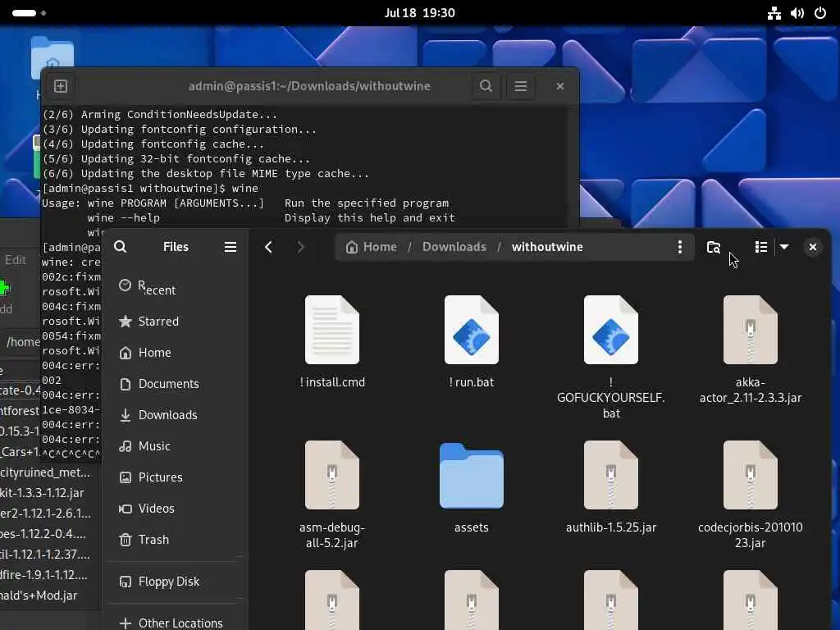Screen dimensions: 840x630
Task: Open search in the Files window
Action: tap(121, 247)
